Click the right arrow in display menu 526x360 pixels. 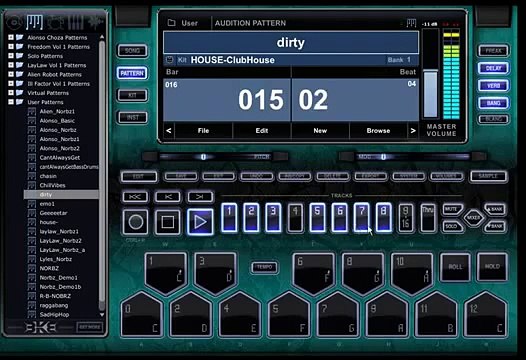point(413,131)
